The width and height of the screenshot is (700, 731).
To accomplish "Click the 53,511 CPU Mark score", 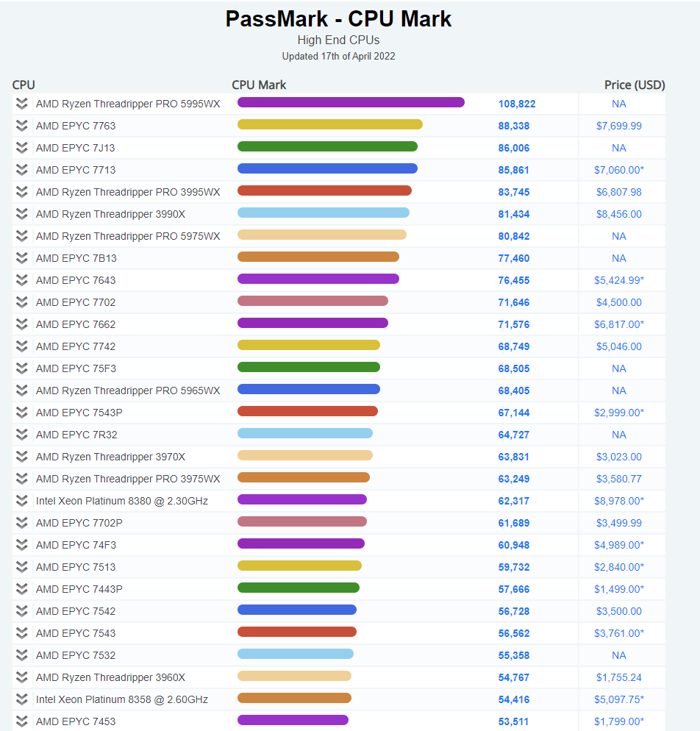I will 513,721.
